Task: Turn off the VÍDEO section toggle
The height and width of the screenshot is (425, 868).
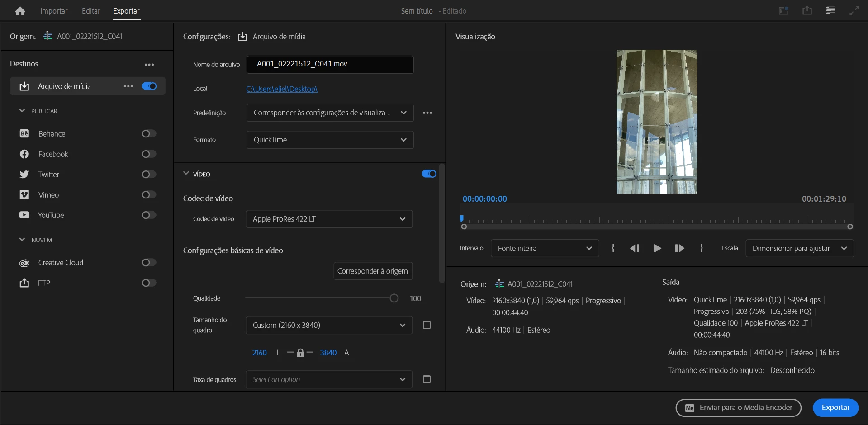Action: click(429, 174)
